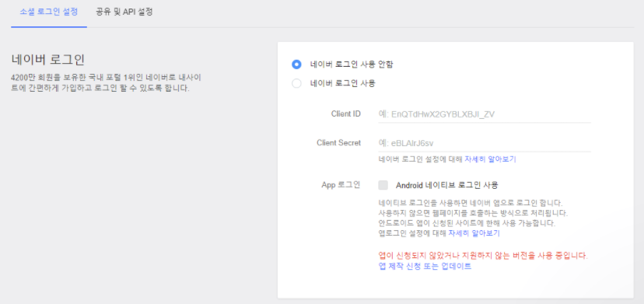
Task: Click the Client ID label
Action: click(x=346, y=114)
